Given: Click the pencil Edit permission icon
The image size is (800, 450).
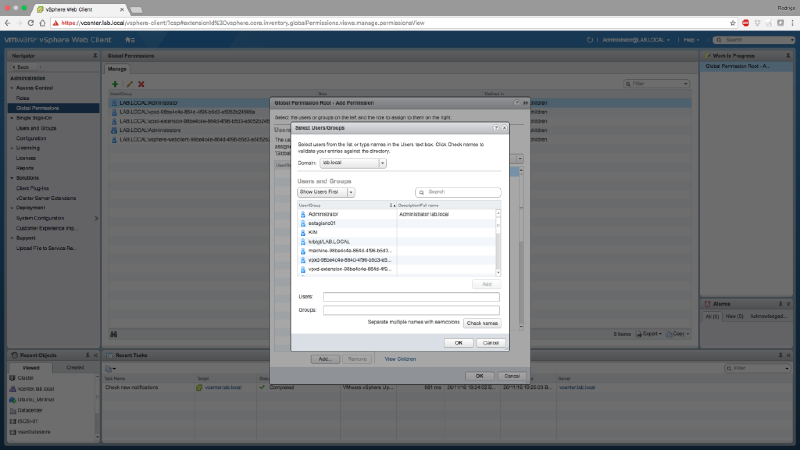Looking at the screenshot, I should point(128,84).
